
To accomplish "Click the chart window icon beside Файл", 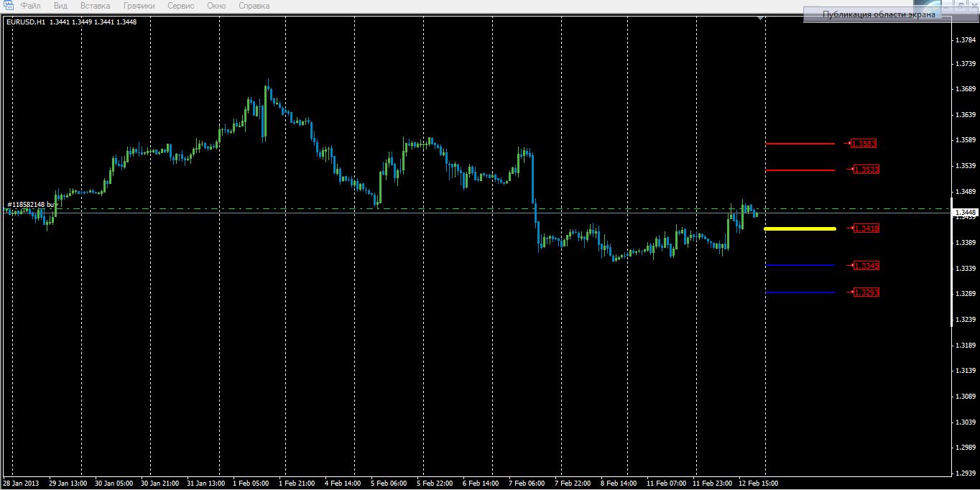I will point(9,6).
